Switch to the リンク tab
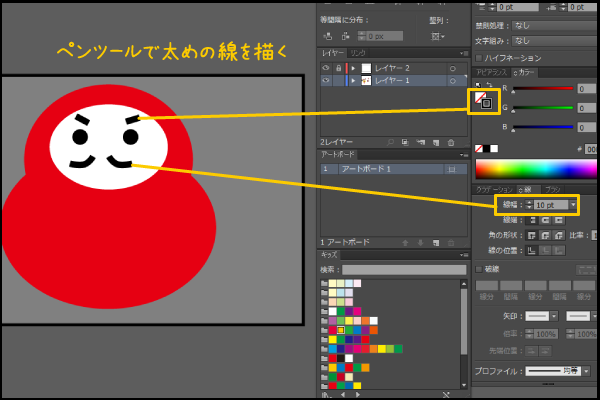Screen dimensions: 600x400 [359, 51]
